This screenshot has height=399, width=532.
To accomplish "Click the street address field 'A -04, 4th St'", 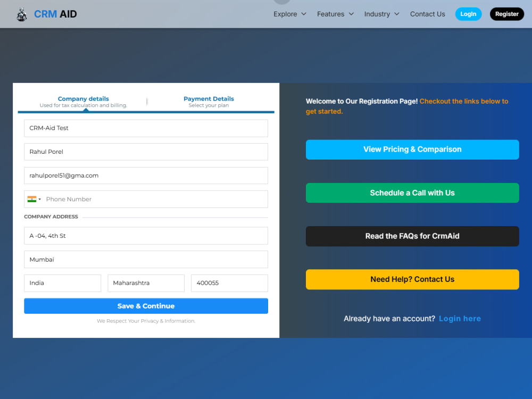I will click(146, 236).
